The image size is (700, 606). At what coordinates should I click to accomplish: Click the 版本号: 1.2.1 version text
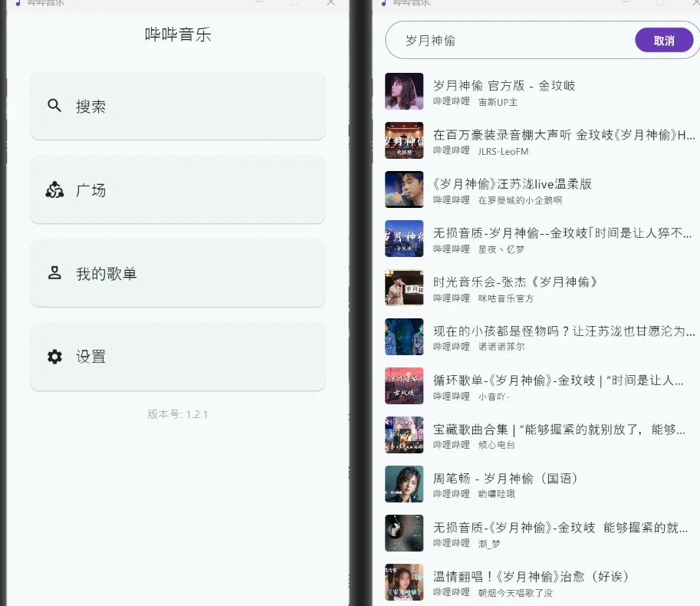pyautogui.click(x=178, y=414)
